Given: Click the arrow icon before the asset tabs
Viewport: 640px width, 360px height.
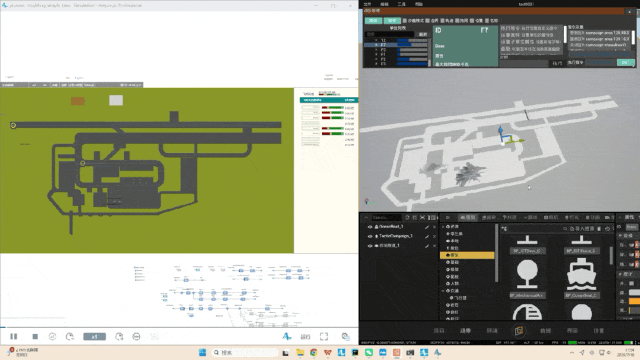Looking at the screenshot, I should point(448,218).
